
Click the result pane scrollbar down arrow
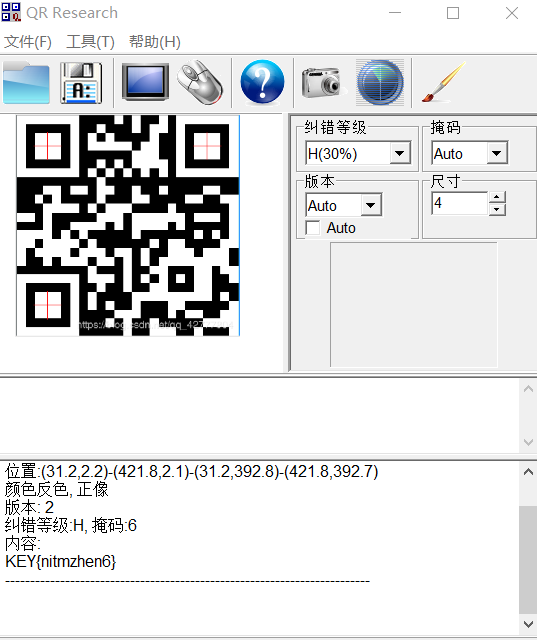(x=528, y=624)
